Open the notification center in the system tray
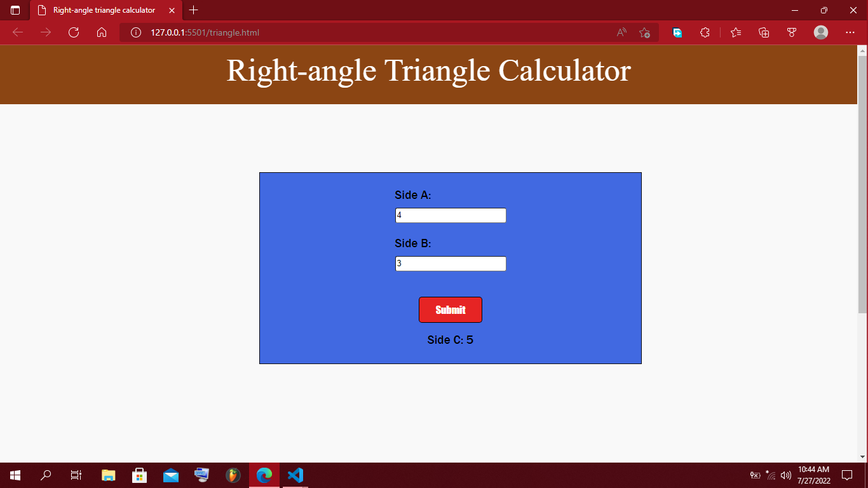The image size is (868, 488). point(848,475)
